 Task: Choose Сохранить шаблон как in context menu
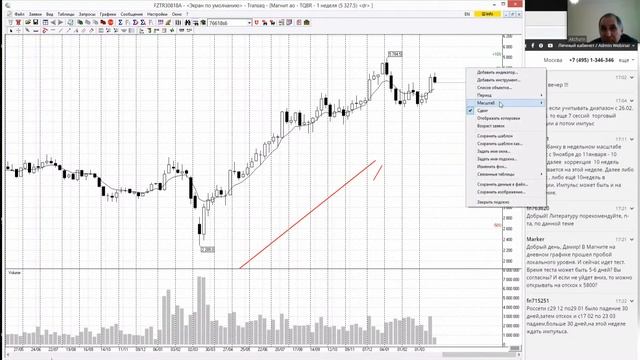506,144
